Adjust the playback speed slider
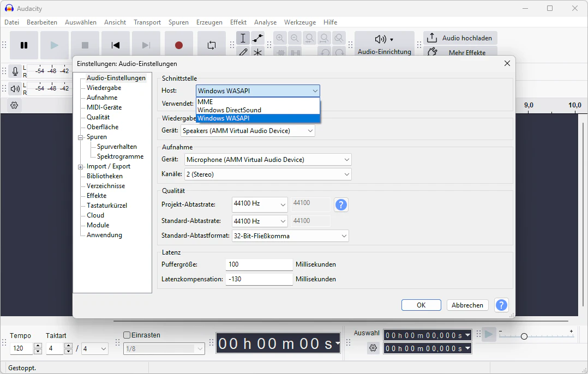The height and width of the screenshot is (374, 588). 524,336
